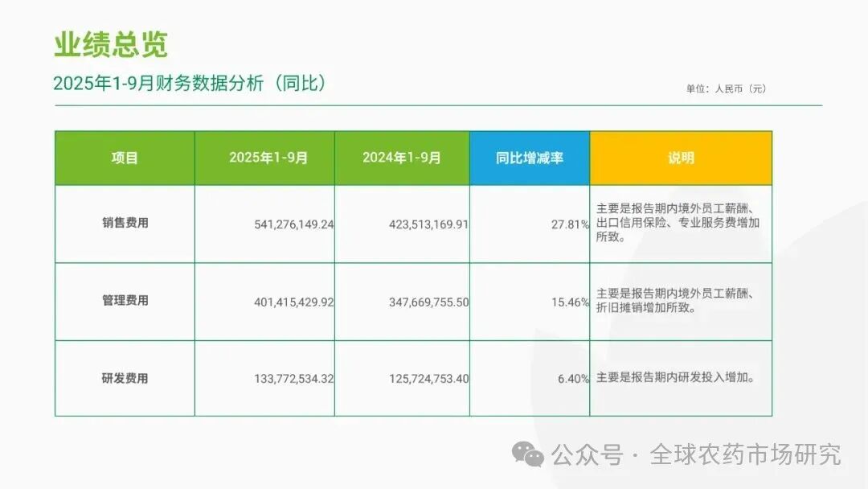Click the yellow 说明 header cell

[681, 158]
